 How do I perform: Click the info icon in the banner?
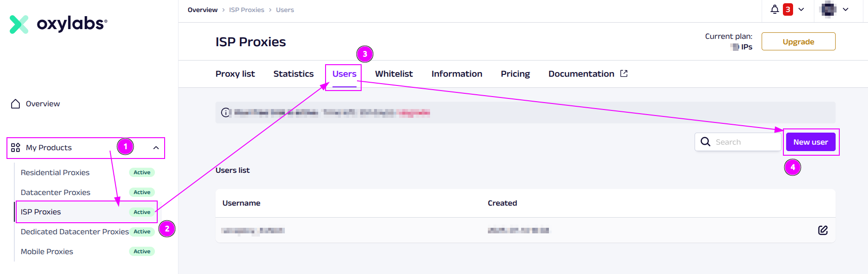(x=226, y=112)
